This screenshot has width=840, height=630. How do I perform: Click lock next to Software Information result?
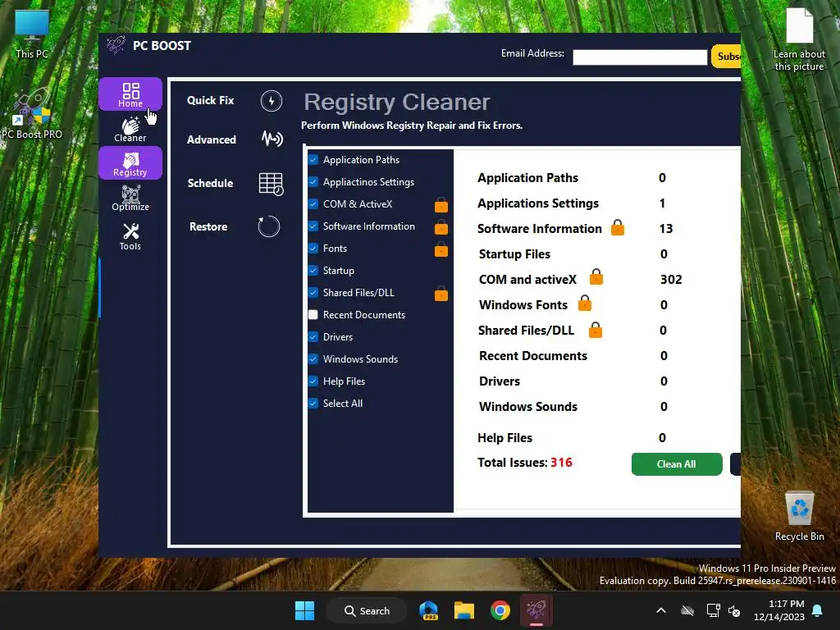click(x=618, y=228)
